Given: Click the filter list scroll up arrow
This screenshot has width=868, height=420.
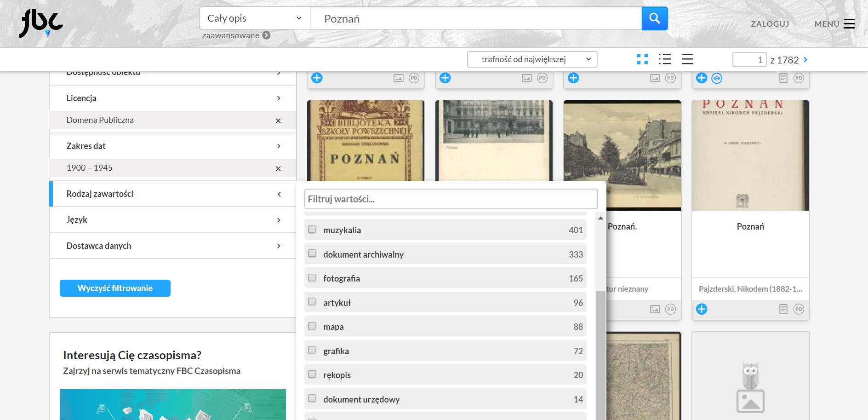Looking at the screenshot, I should coord(600,218).
